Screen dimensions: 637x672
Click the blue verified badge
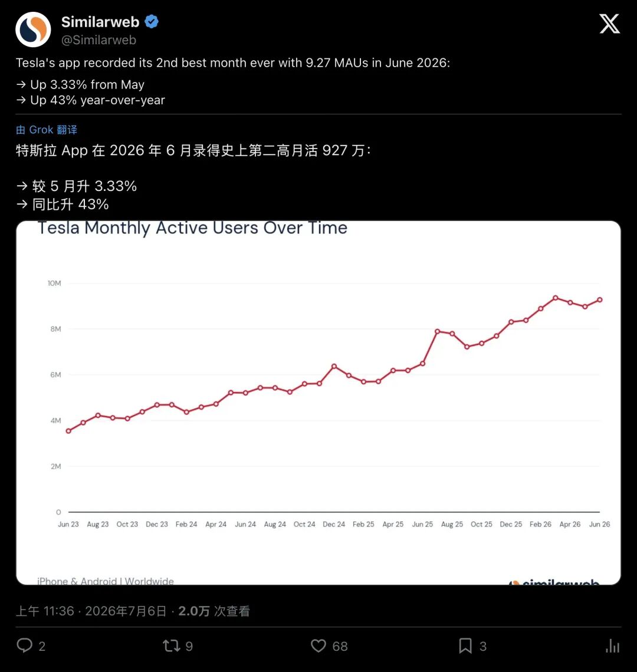click(152, 21)
